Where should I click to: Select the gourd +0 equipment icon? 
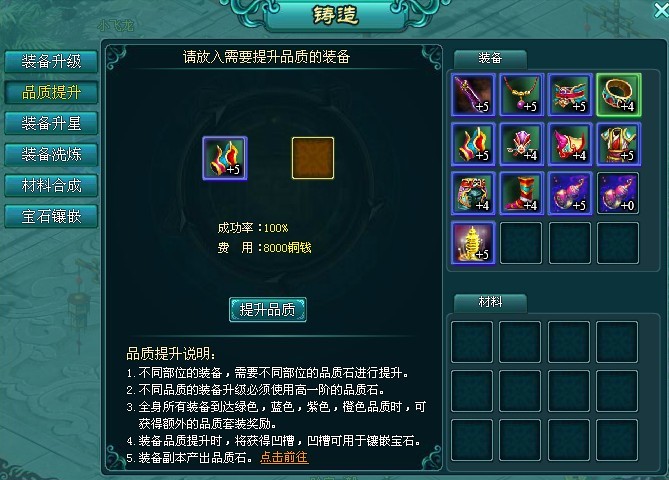(x=619, y=193)
